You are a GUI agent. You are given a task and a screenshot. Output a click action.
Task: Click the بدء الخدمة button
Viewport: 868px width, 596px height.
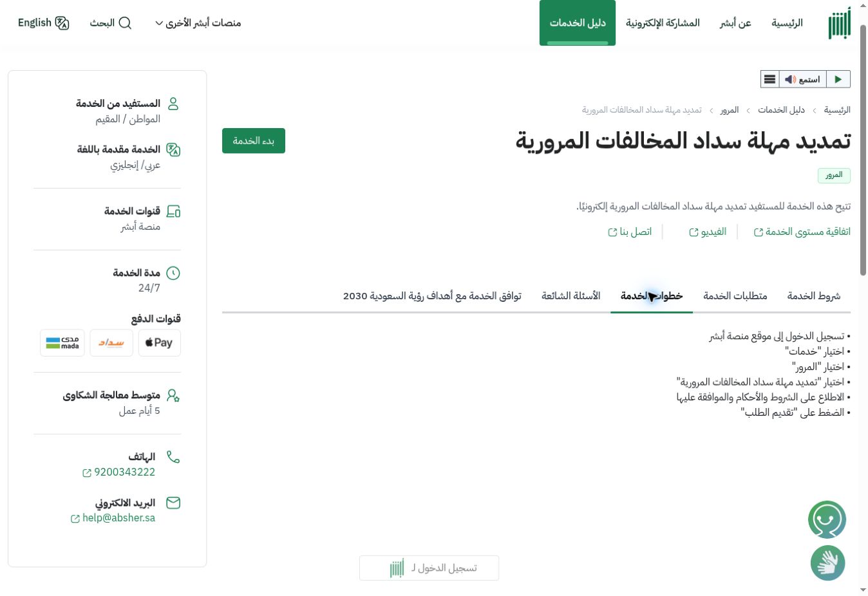(254, 141)
